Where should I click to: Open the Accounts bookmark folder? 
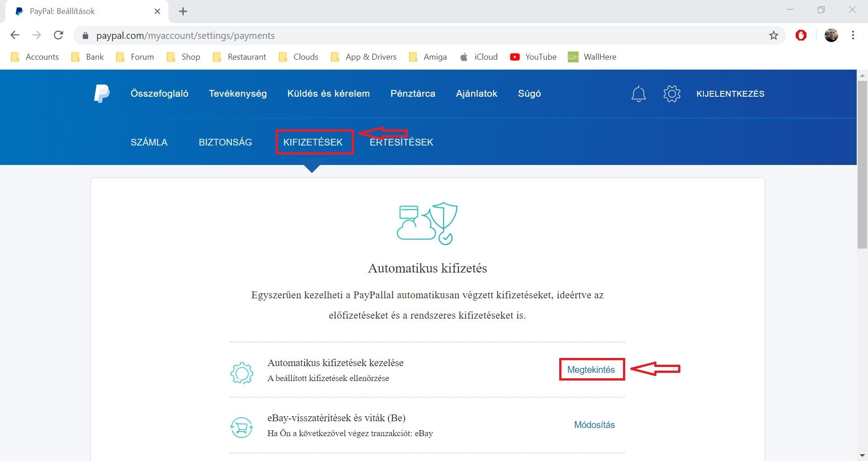35,57
